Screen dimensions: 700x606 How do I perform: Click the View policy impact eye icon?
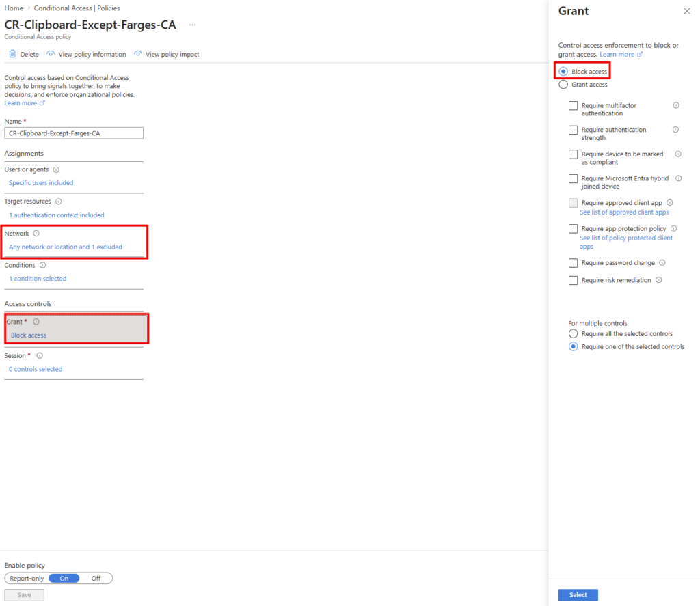coord(138,54)
